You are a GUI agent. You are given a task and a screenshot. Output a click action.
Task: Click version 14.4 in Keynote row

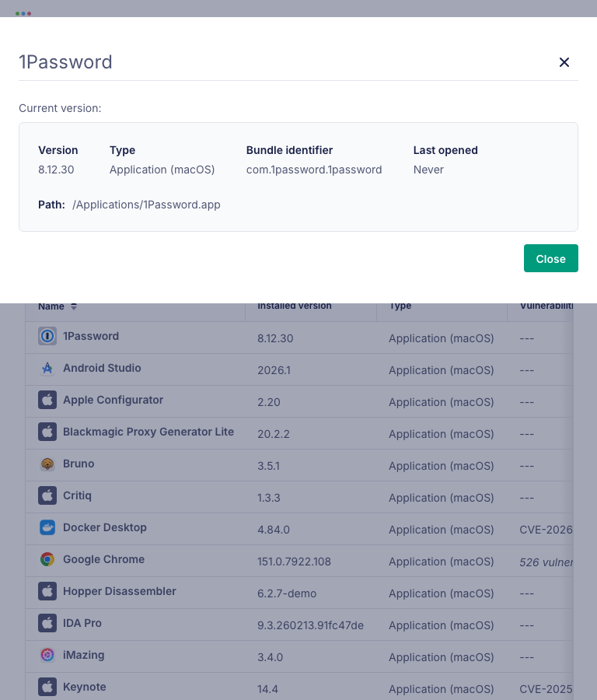pos(267,689)
